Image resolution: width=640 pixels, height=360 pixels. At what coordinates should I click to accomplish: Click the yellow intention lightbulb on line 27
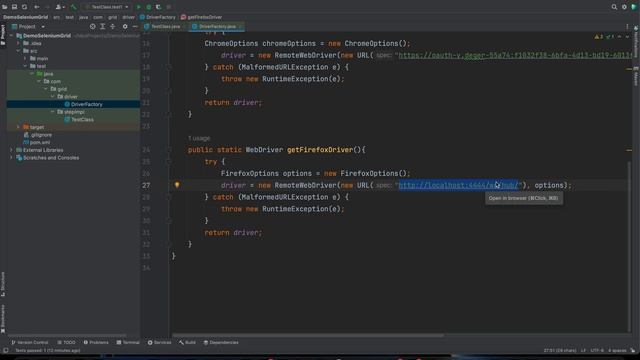(177, 185)
